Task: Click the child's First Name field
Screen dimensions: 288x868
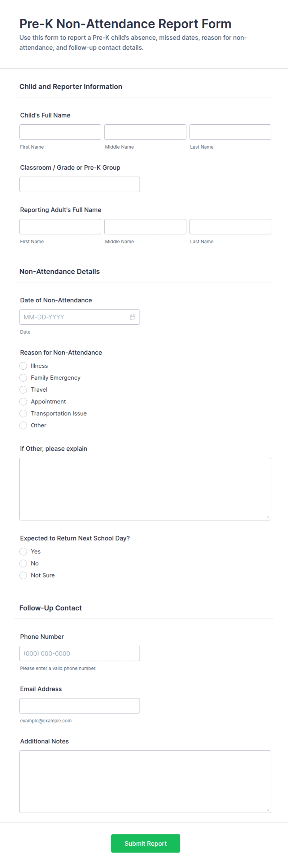Action: click(x=60, y=132)
